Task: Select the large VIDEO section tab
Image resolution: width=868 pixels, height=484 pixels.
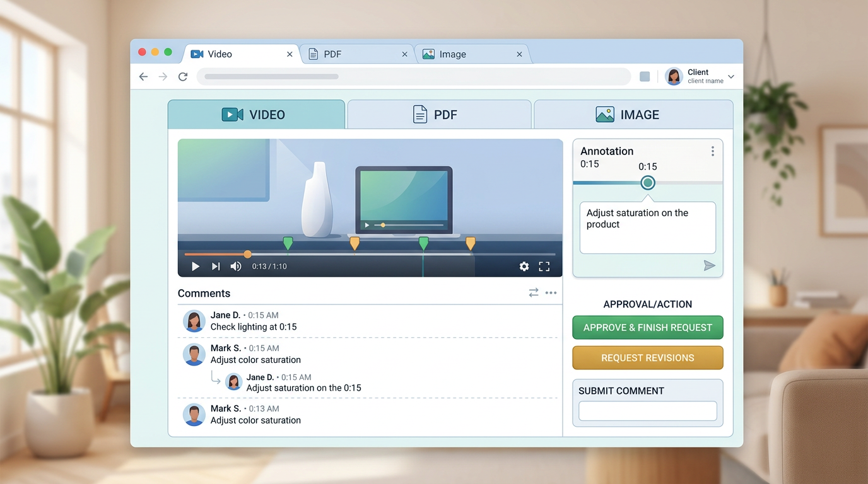Action: 256,115
